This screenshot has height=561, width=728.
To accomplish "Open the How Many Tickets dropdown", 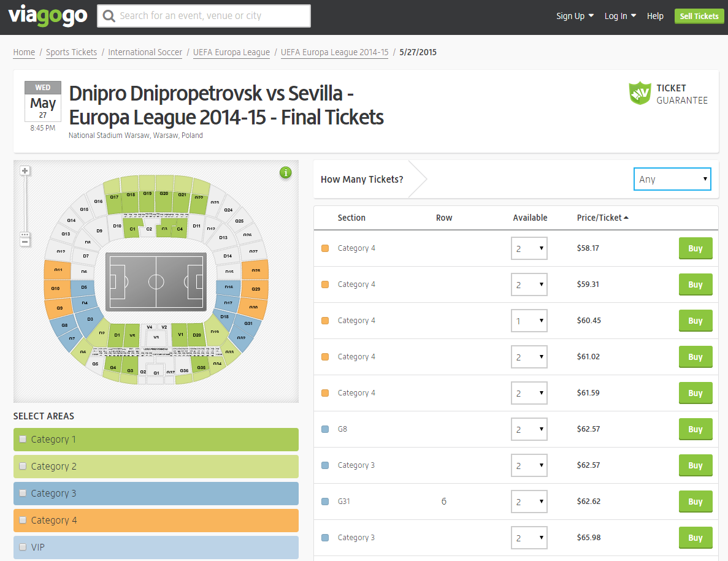I will point(672,179).
